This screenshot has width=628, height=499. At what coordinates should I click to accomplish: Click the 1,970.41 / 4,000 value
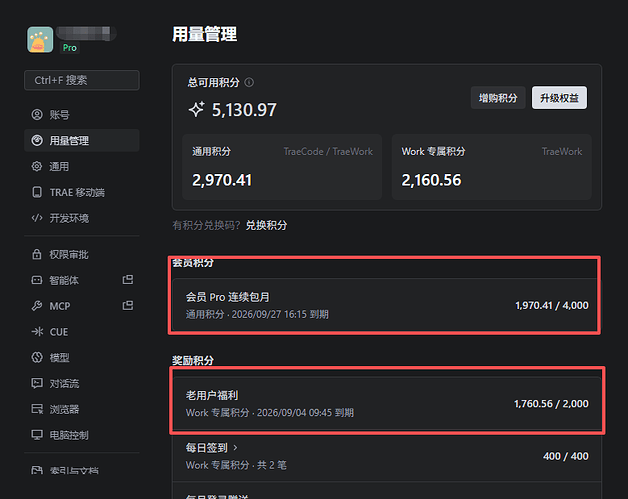click(x=552, y=306)
